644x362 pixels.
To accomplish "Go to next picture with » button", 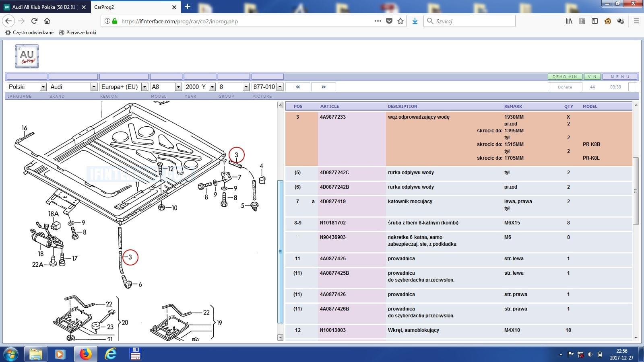I will point(324,87).
